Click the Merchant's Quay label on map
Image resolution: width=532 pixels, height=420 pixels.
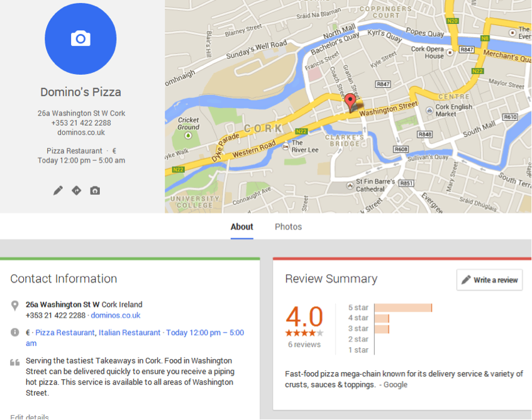point(507,56)
